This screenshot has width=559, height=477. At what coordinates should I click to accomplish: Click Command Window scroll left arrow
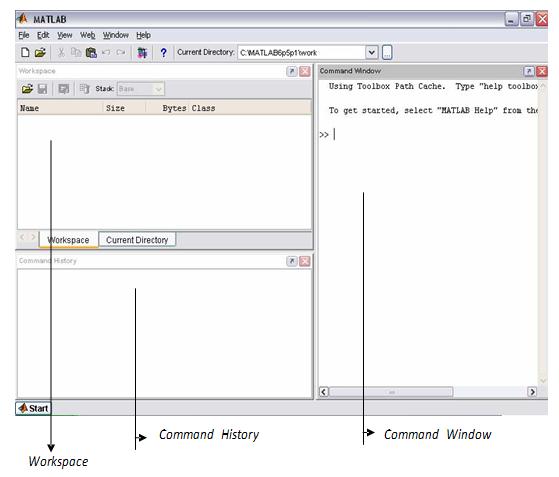point(323,392)
